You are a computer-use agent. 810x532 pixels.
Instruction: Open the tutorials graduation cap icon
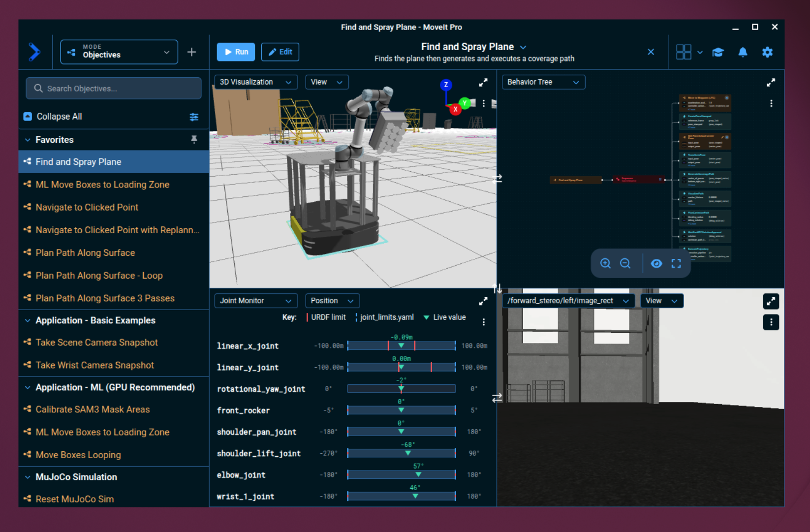(x=718, y=52)
